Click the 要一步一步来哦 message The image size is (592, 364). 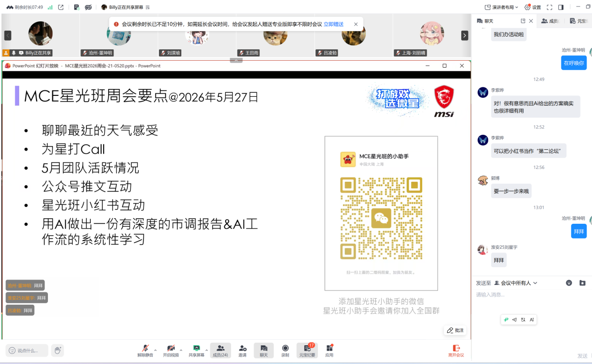pyautogui.click(x=511, y=191)
